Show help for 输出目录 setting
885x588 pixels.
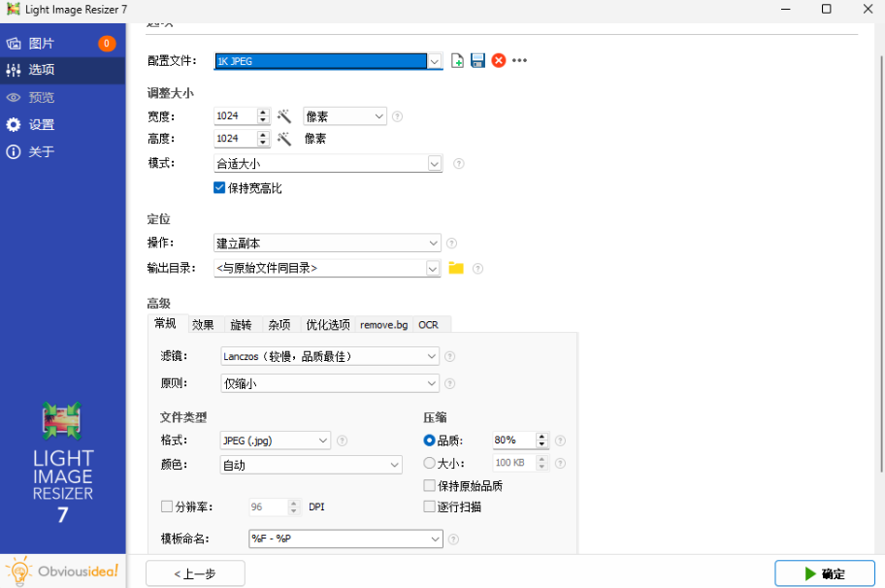(477, 269)
